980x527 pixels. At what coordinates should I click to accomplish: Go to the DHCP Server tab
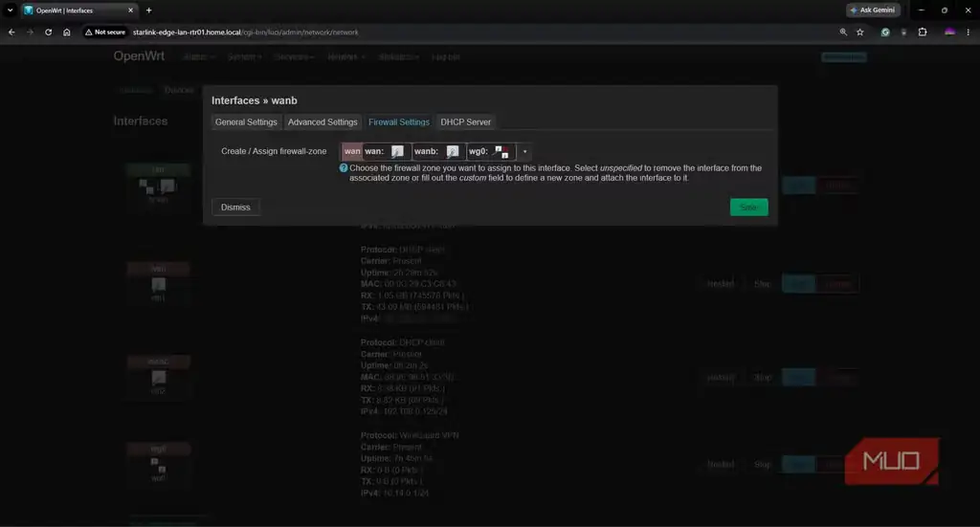coord(466,121)
